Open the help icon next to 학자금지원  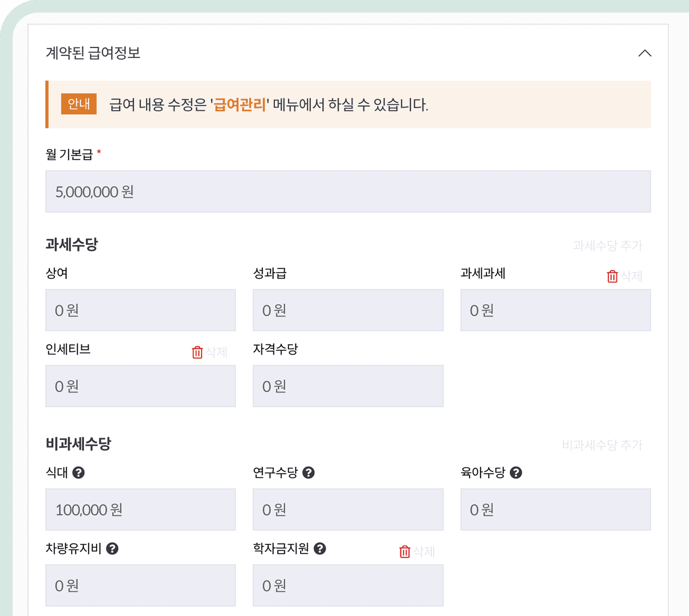pos(319,548)
